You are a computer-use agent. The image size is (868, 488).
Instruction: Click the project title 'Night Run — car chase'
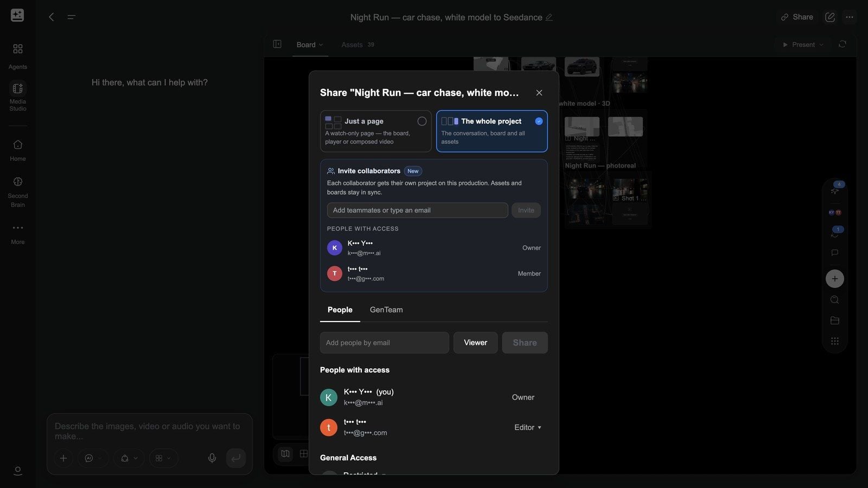click(446, 17)
